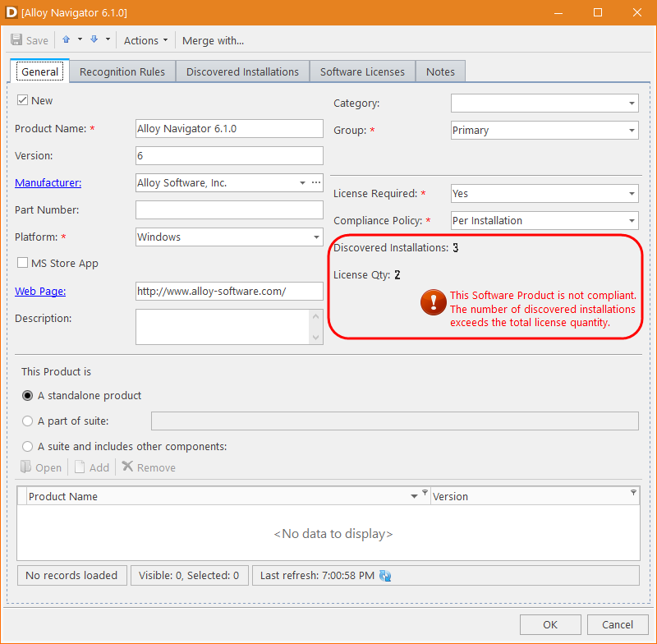The height and width of the screenshot is (644, 657).
Task: Uncheck the New checkbox
Action: tap(22, 100)
